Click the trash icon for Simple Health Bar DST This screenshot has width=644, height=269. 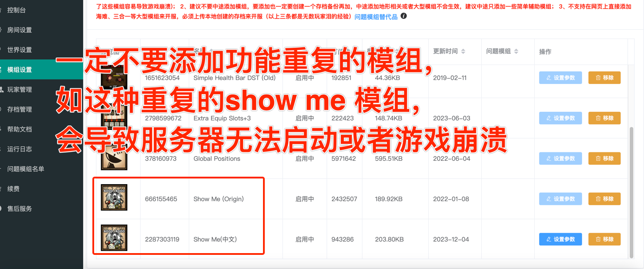pyautogui.click(x=598, y=78)
